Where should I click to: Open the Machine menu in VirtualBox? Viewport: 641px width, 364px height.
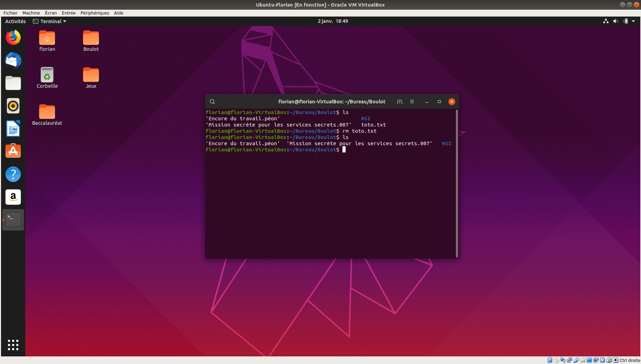(x=31, y=13)
